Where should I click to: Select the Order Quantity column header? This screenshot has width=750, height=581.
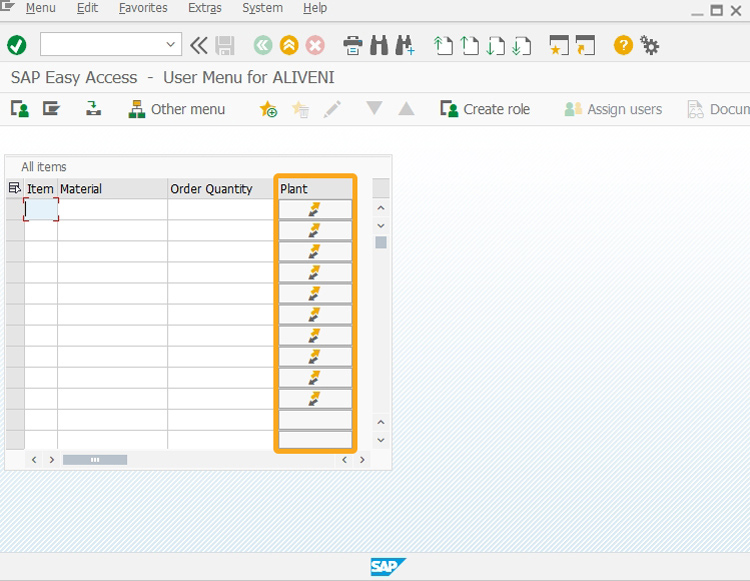click(x=221, y=188)
